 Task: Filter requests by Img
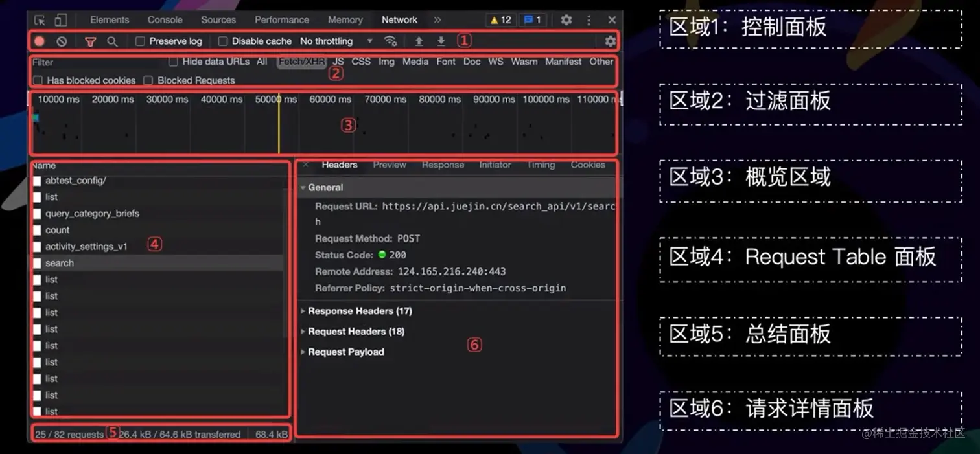386,62
